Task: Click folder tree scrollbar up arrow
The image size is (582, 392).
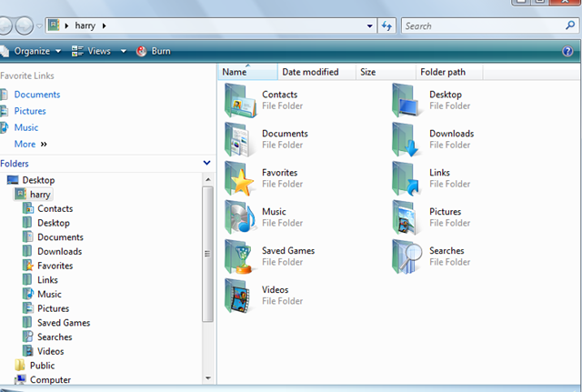Action: click(x=208, y=179)
